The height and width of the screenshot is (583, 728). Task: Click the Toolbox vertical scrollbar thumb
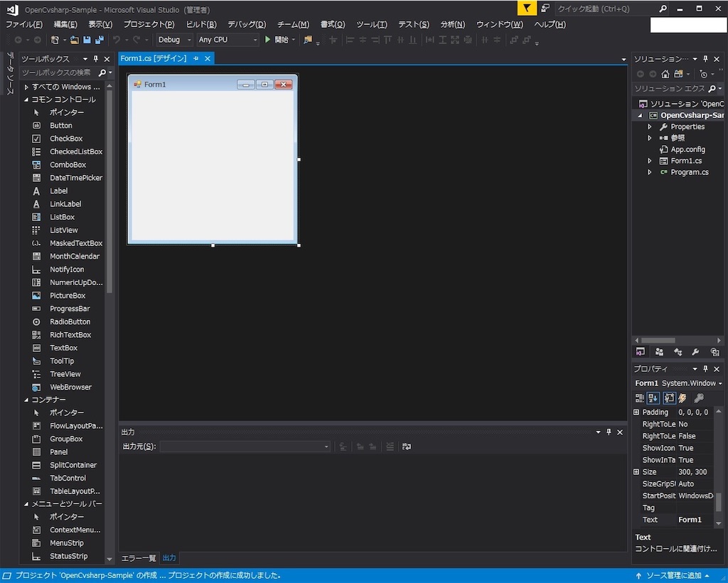coord(109,191)
